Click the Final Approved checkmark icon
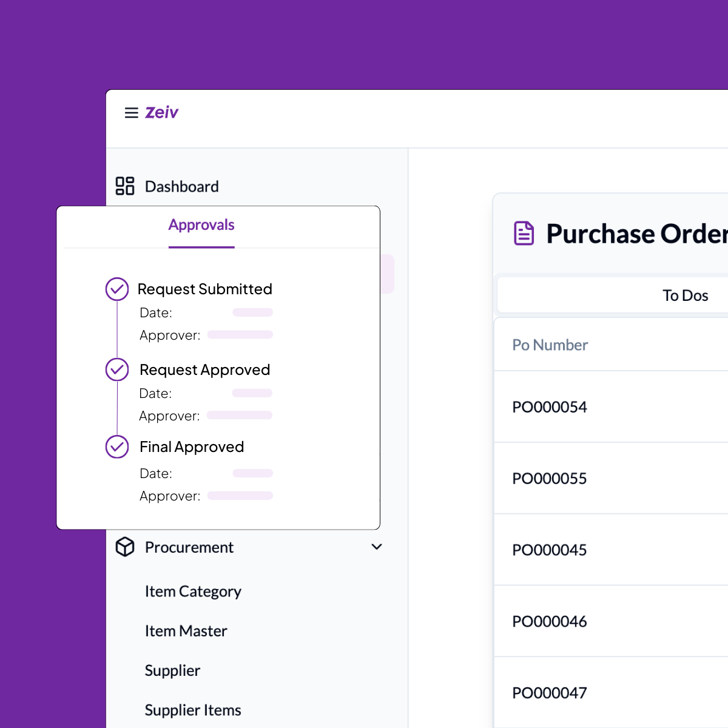The width and height of the screenshot is (728, 728). [117, 447]
